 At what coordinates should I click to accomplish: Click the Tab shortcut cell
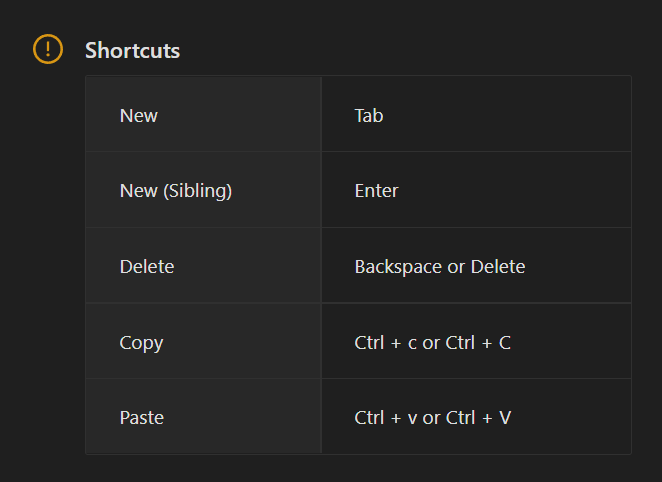(476, 115)
